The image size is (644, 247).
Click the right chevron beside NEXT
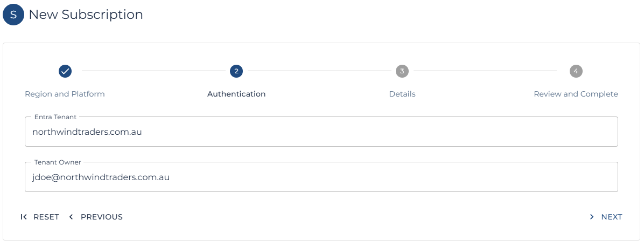[592, 217]
